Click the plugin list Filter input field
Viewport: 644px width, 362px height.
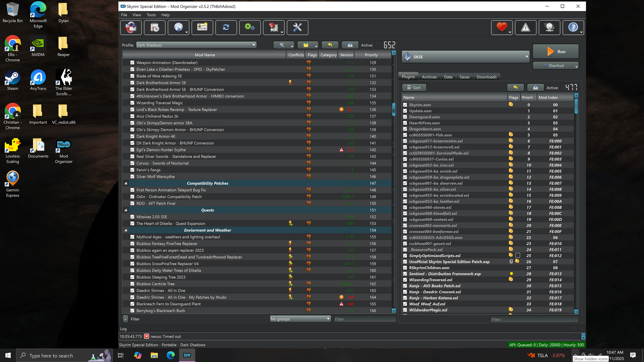click(535, 319)
